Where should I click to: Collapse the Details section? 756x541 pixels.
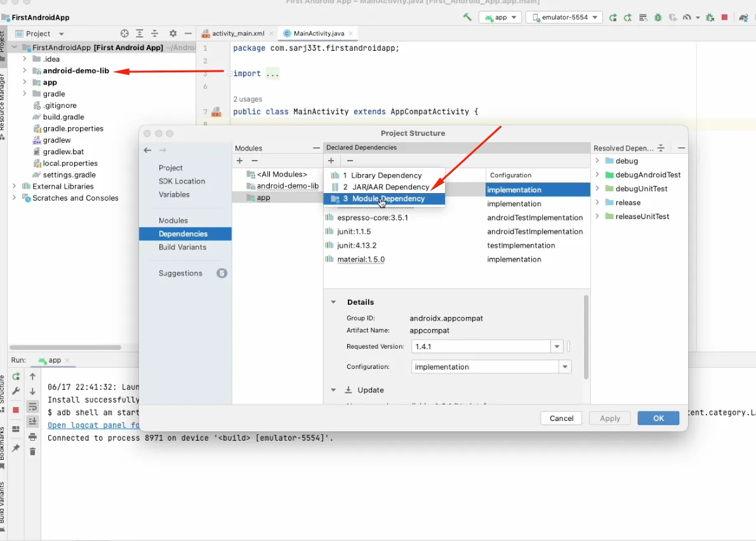[x=333, y=302]
